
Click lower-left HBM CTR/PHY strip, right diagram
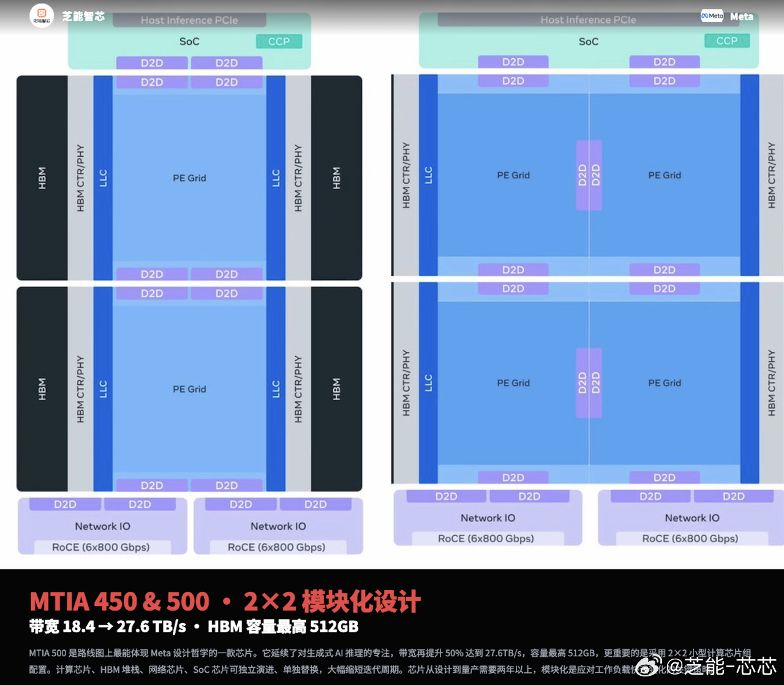pos(406,383)
